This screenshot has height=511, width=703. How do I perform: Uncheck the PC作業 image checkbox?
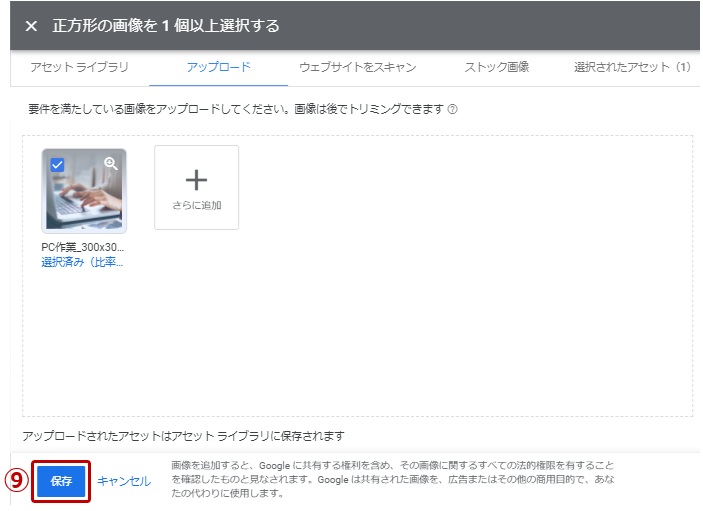click(57, 165)
